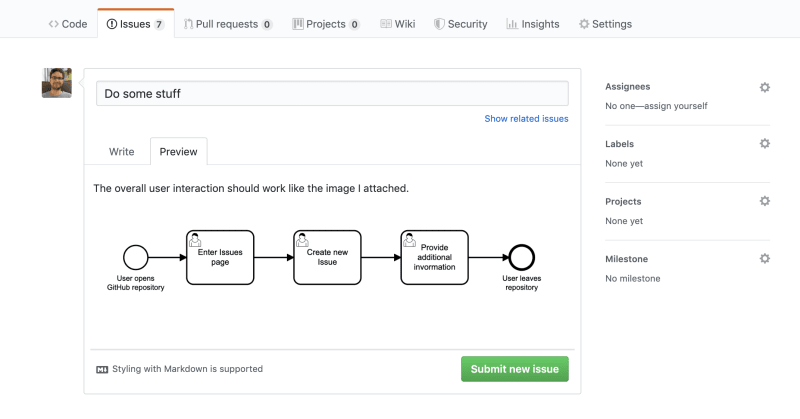800x419 pixels.
Task: Select the Preview tab
Action: point(179,152)
